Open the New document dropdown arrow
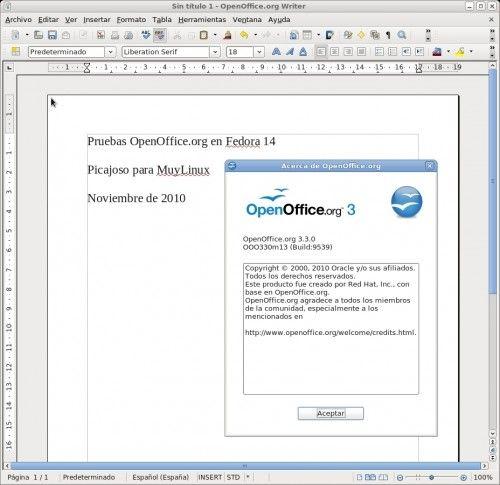500x485 pixels. click(27, 35)
